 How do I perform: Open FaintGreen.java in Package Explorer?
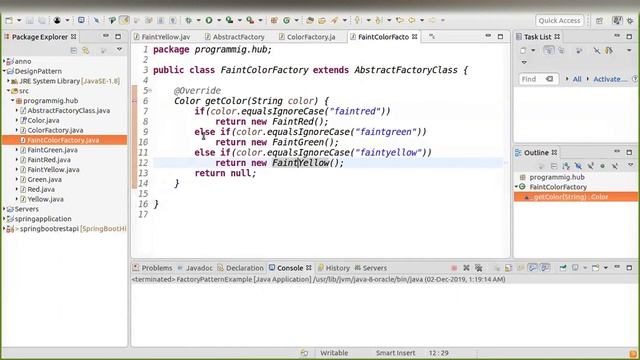tap(52, 150)
